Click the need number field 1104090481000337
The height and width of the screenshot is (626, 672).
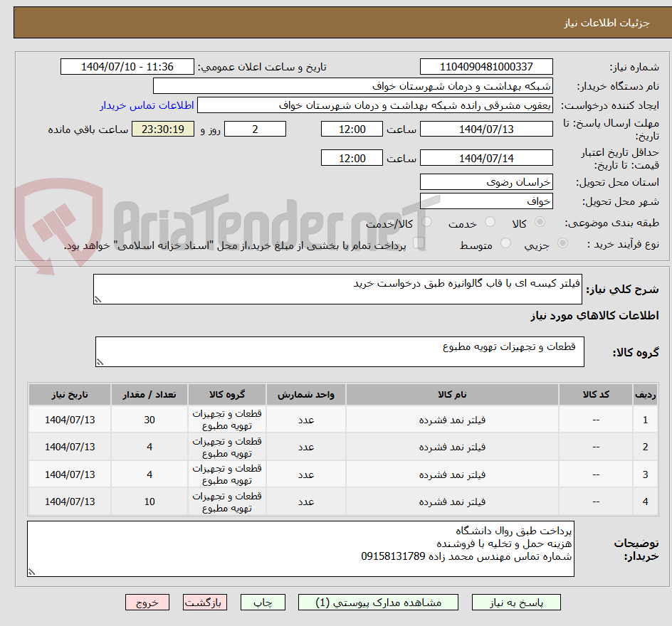pyautogui.click(x=486, y=66)
